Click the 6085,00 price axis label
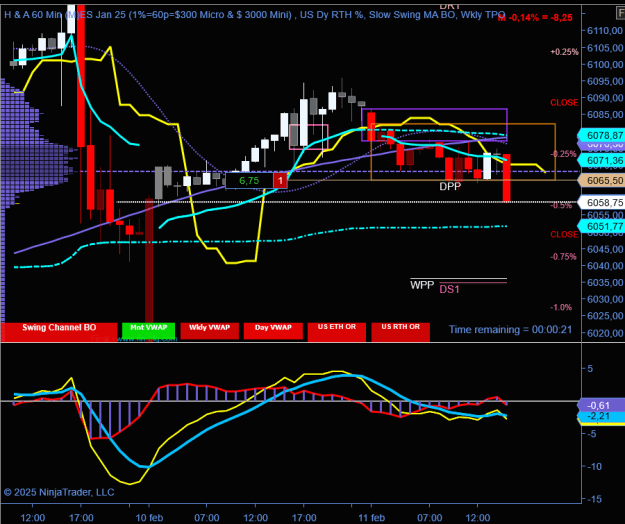 [605, 115]
